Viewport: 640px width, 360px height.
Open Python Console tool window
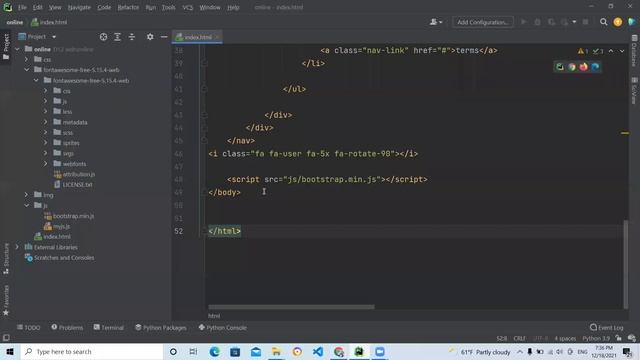[x=222, y=327]
